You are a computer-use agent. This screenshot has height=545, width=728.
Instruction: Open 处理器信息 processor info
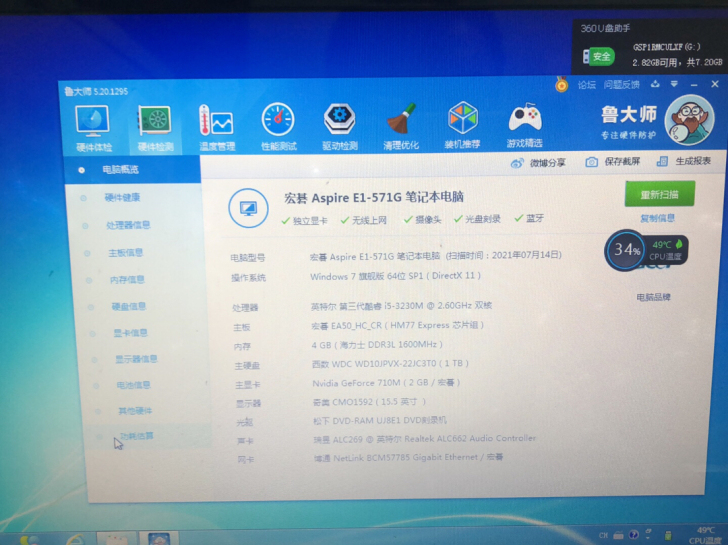(x=128, y=225)
